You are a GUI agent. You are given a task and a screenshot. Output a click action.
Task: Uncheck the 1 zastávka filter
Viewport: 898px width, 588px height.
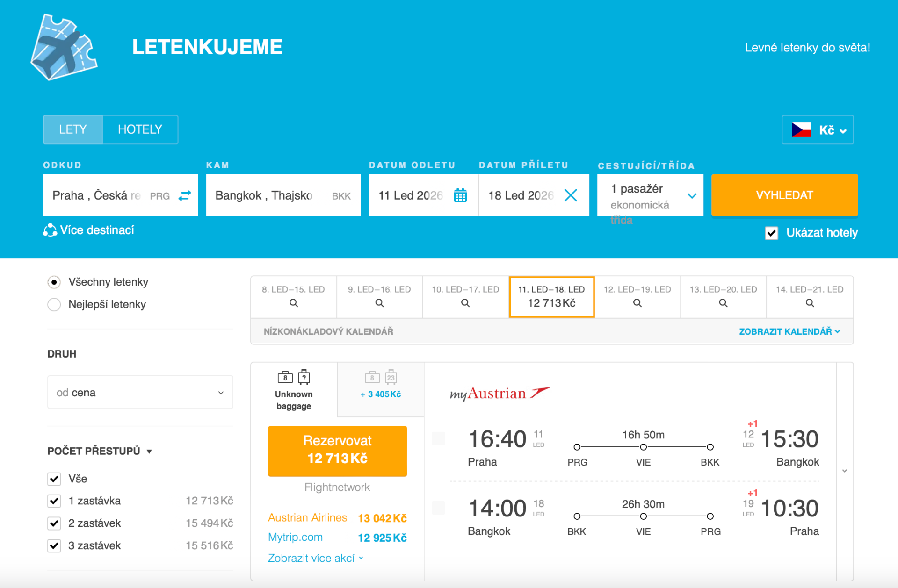[54, 501]
